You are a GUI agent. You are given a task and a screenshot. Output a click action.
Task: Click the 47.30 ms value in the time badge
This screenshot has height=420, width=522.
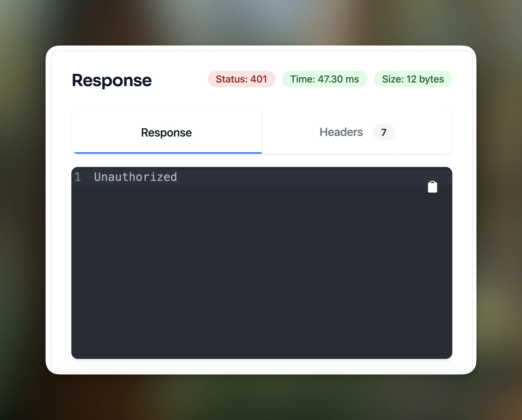point(338,79)
